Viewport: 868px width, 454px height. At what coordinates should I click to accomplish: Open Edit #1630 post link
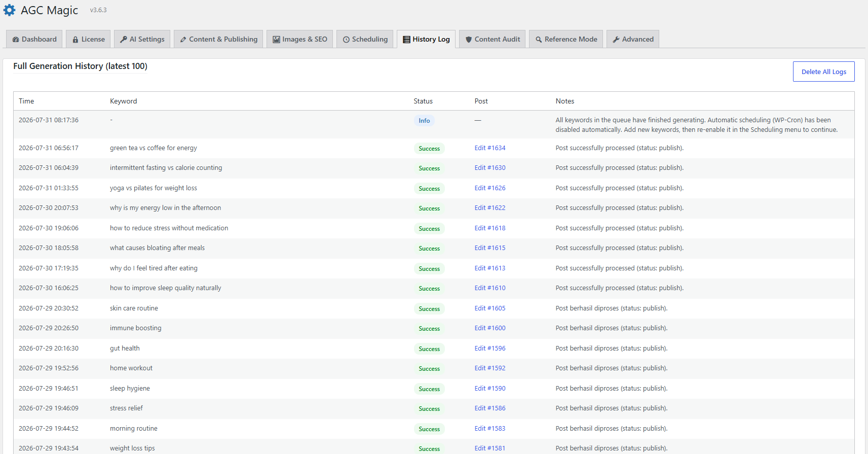[x=489, y=168]
